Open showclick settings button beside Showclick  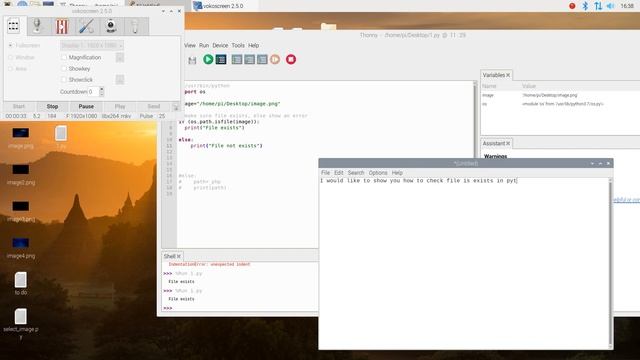click(120, 80)
